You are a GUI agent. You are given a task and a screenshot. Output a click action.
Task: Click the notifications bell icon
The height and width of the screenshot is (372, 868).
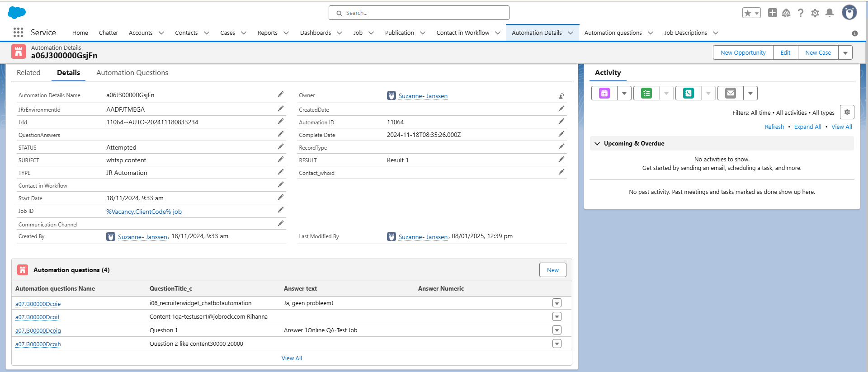click(829, 13)
